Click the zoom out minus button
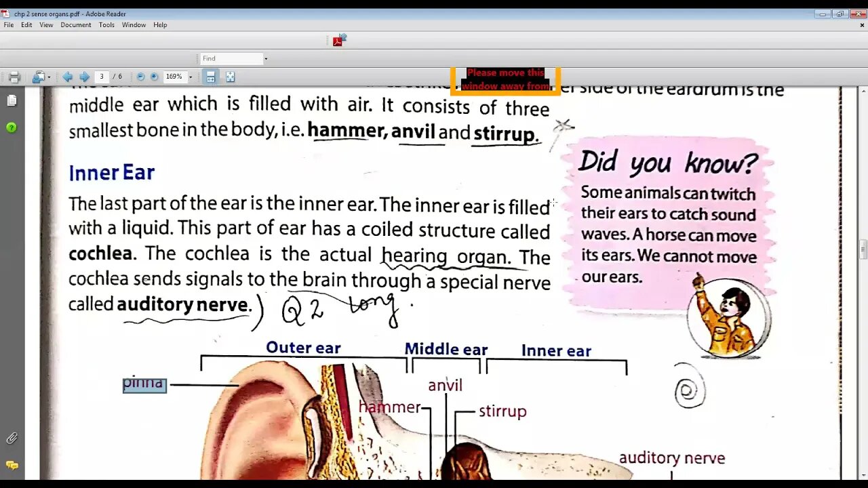Viewport: 868px width, 488px height. (140, 77)
